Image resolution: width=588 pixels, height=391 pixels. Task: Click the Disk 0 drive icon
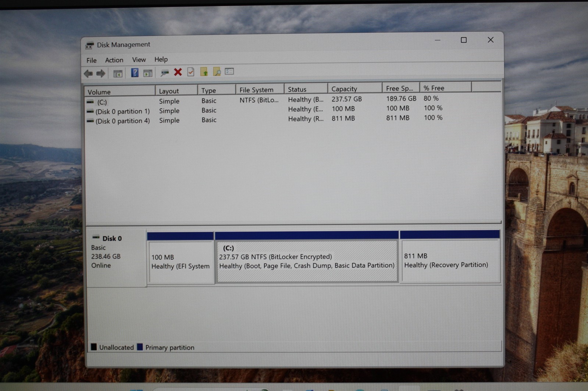(96, 238)
